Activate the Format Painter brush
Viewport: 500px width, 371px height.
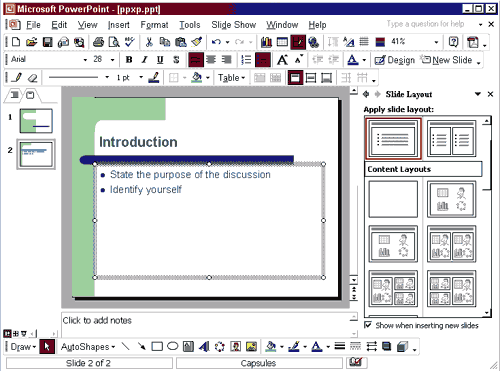click(x=197, y=42)
